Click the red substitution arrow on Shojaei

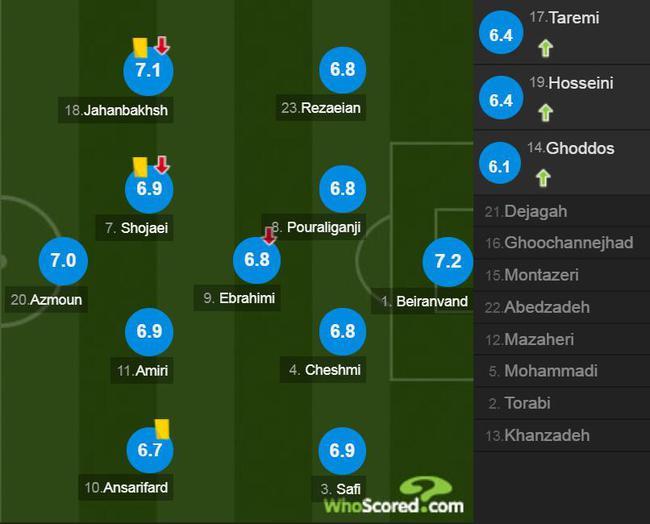pyautogui.click(x=162, y=165)
